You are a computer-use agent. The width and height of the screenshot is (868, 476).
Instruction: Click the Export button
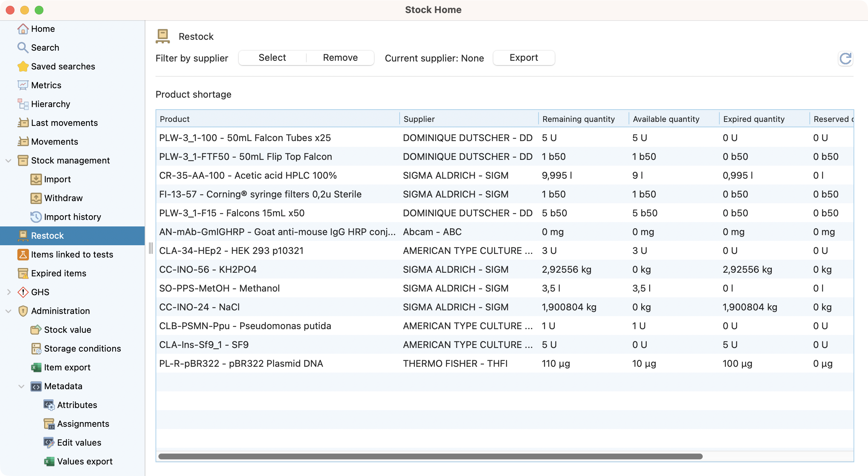(523, 58)
